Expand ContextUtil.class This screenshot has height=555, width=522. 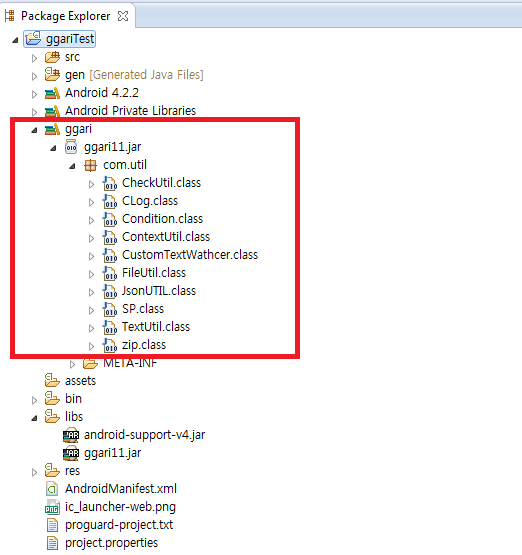[91, 238]
